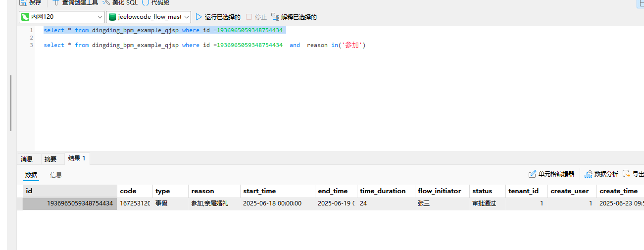Select the id cell 1936965059348754434
This screenshot has height=250, width=644.
[x=70, y=203]
